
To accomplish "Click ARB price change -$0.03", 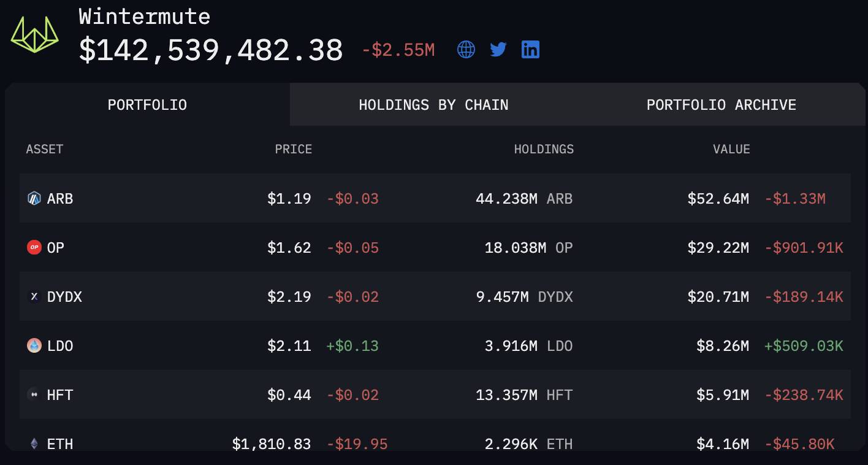I will (352, 199).
